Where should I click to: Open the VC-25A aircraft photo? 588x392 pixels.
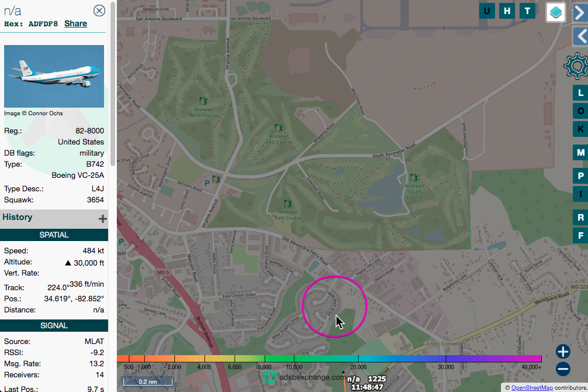coord(54,76)
